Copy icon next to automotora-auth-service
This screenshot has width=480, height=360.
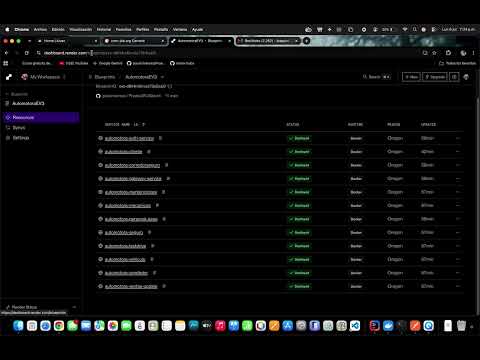pos(160,138)
